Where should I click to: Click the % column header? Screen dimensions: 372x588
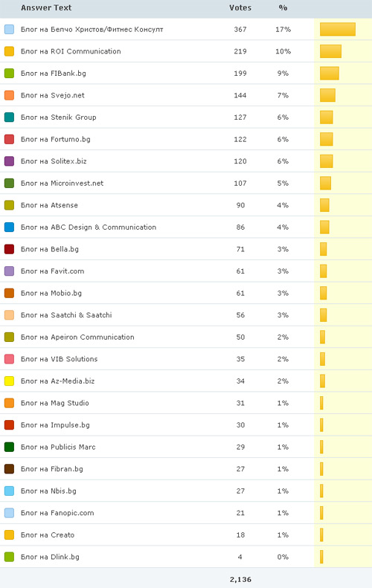283,7
